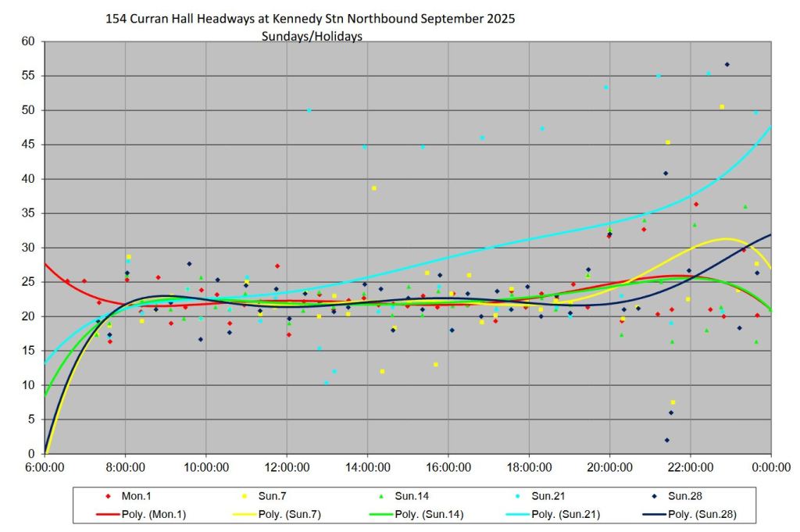Image resolution: width=800 pixels, height=532 pixels.
Task: Click the yellow Sun.7 square legend marker
Action: [x=244, y=496]
